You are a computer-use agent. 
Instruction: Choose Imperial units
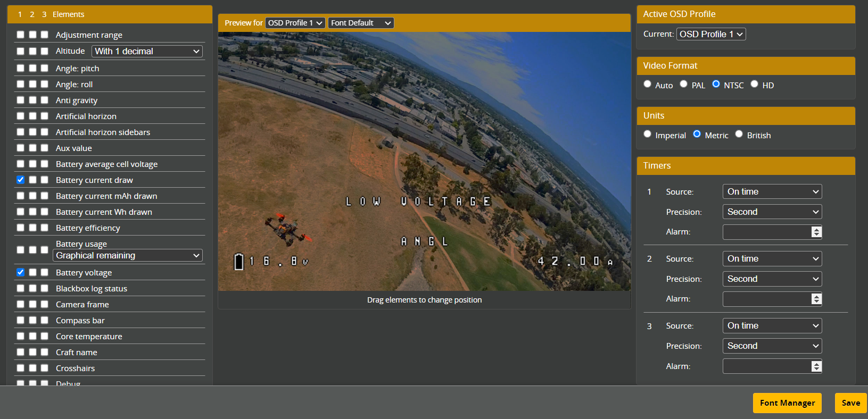point(647,134)
